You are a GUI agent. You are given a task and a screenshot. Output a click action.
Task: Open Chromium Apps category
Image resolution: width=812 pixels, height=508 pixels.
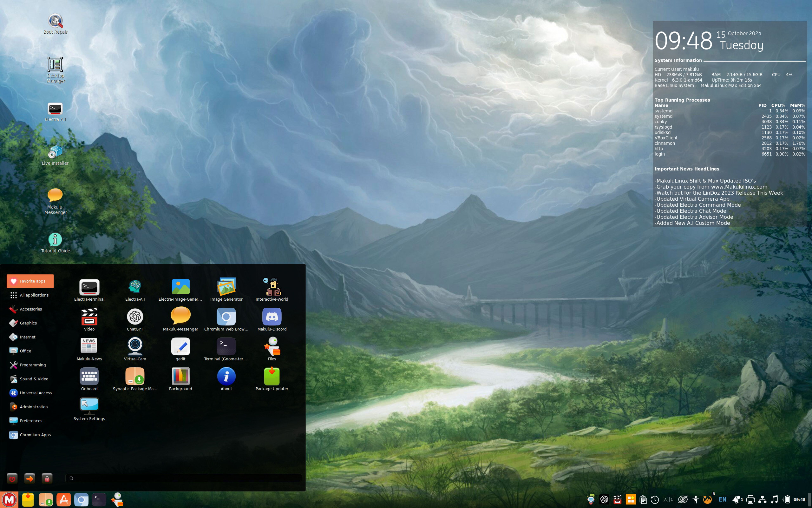(30, 435)
